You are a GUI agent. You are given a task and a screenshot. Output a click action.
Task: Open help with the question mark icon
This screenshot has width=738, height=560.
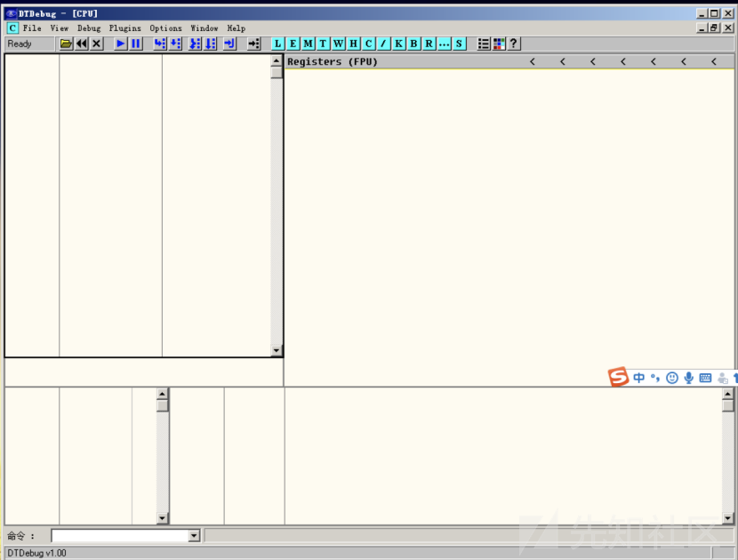point(514,44)
